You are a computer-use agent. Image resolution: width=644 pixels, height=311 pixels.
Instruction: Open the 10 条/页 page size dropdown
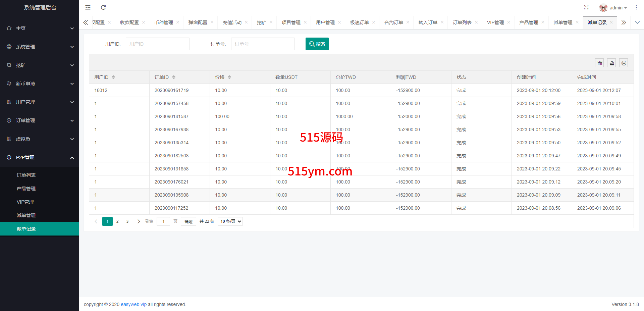[230, 221]
